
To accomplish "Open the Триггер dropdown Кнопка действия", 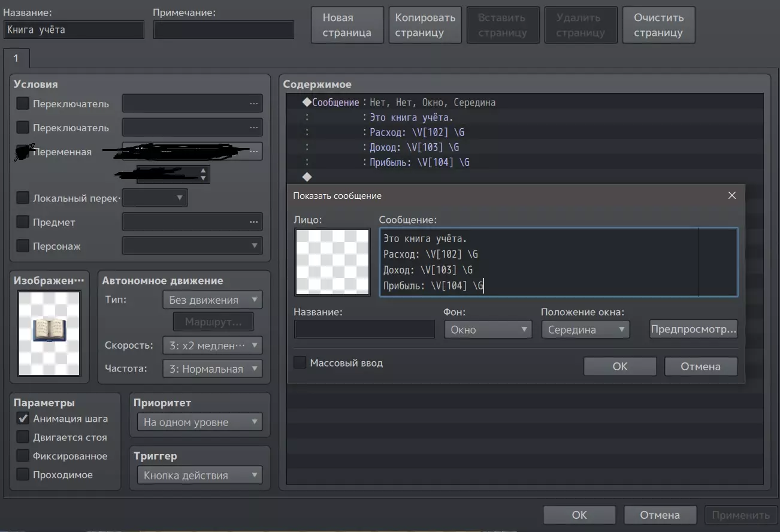I will [199, 476].
